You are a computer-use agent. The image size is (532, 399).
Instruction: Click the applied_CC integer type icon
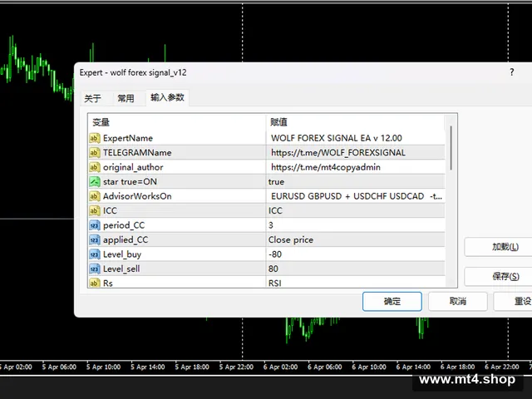tap(95, 240)
